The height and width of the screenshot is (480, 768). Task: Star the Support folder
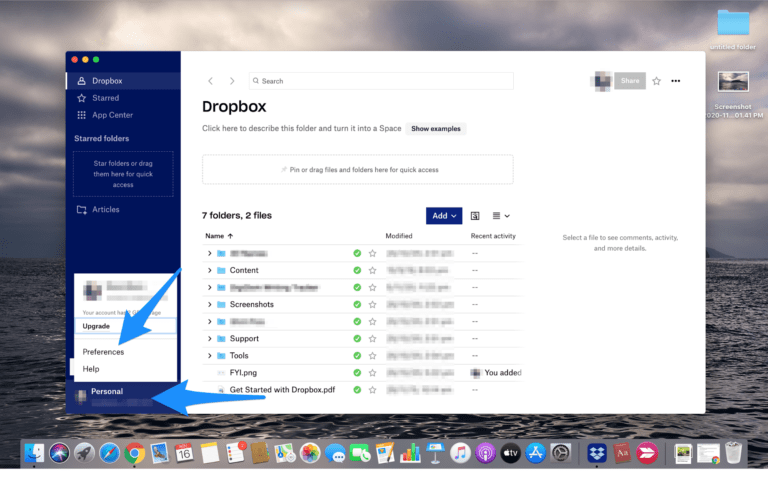[373, 339]
